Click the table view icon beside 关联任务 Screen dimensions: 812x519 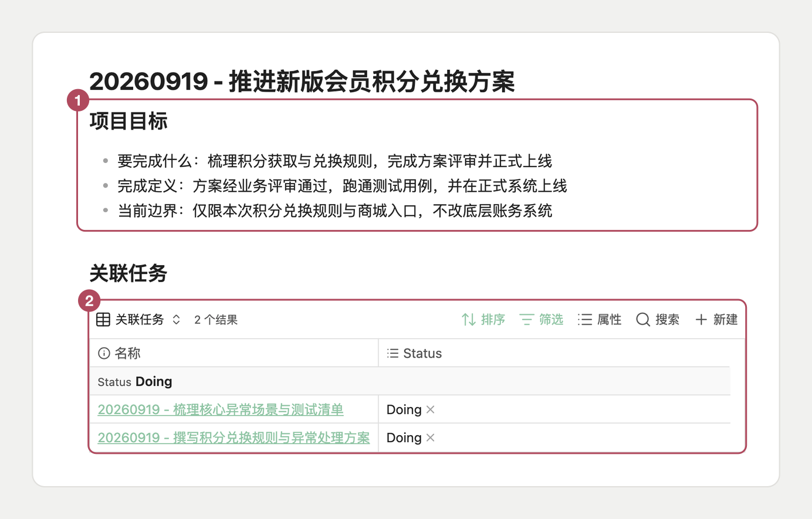(103, 320)
